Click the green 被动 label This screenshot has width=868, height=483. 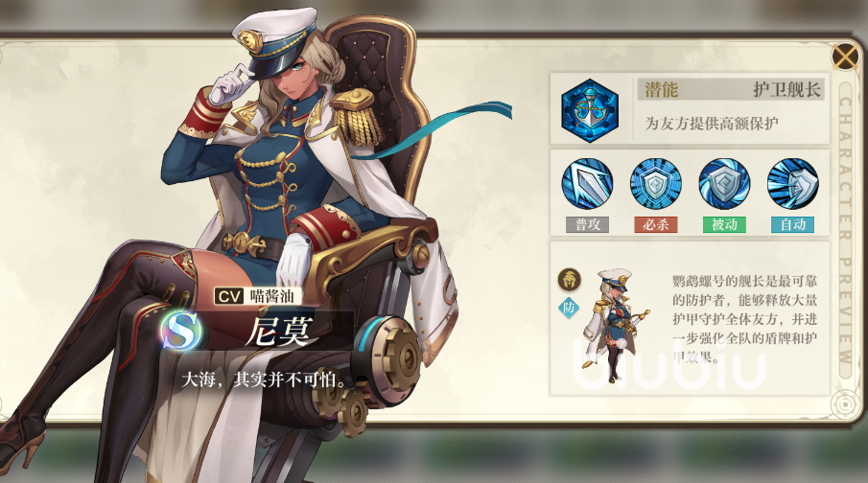724,224
